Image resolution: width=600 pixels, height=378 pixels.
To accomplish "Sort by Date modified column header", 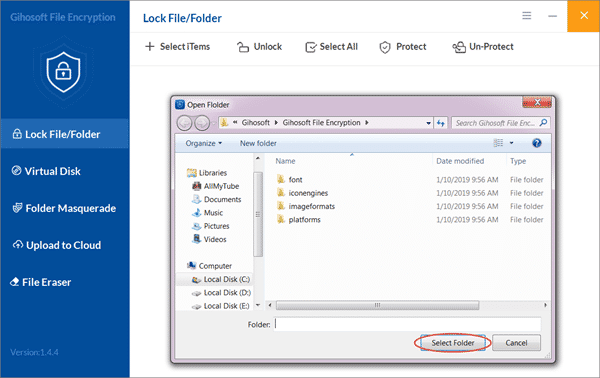I will pyautogui.click(x=460, y=161).
